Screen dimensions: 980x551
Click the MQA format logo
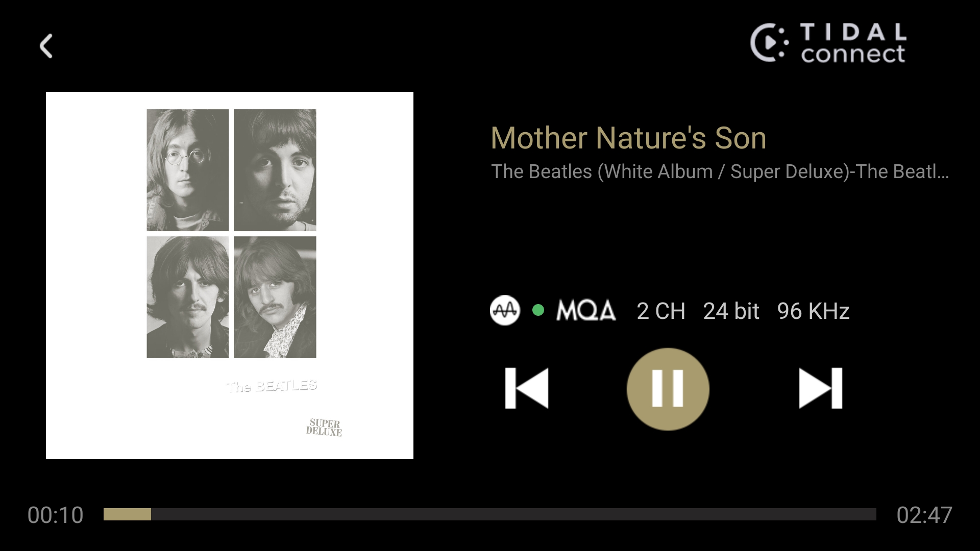[x=586, y=310]
